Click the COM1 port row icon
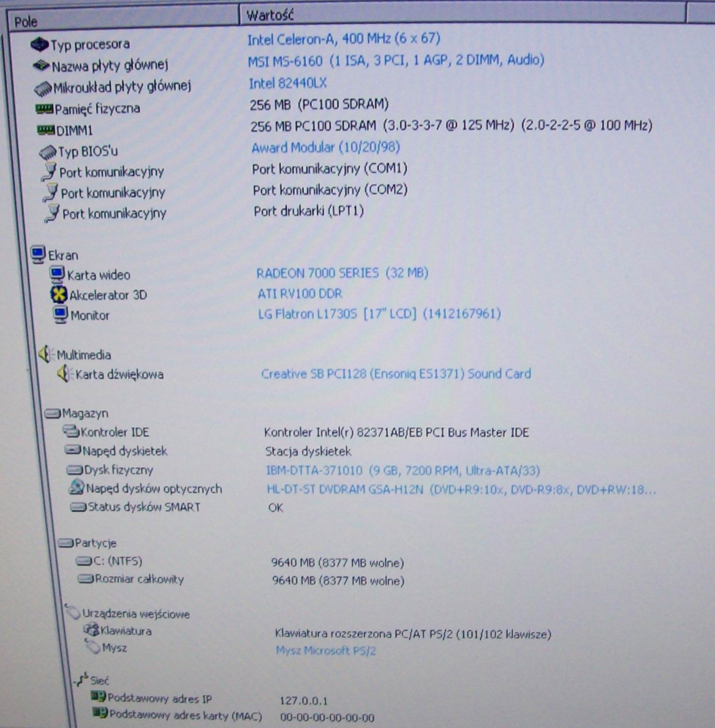 pyautogui.click(x=49, y=172)
